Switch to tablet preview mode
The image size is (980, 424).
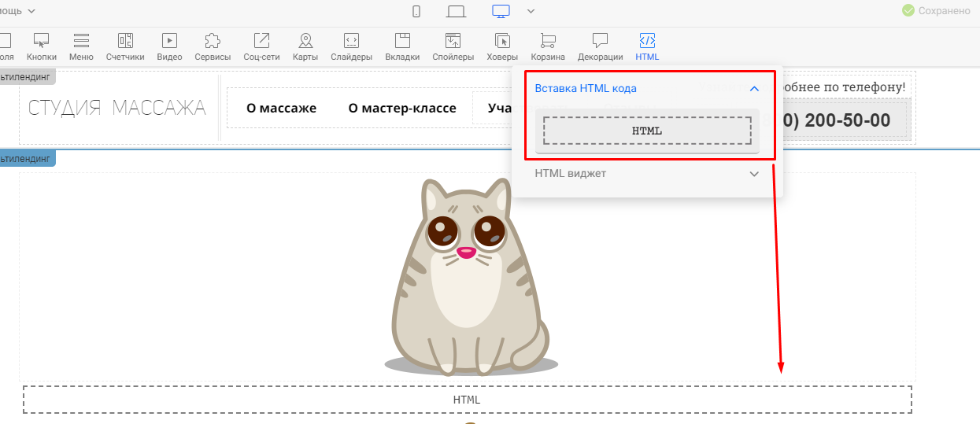point(457,11)
